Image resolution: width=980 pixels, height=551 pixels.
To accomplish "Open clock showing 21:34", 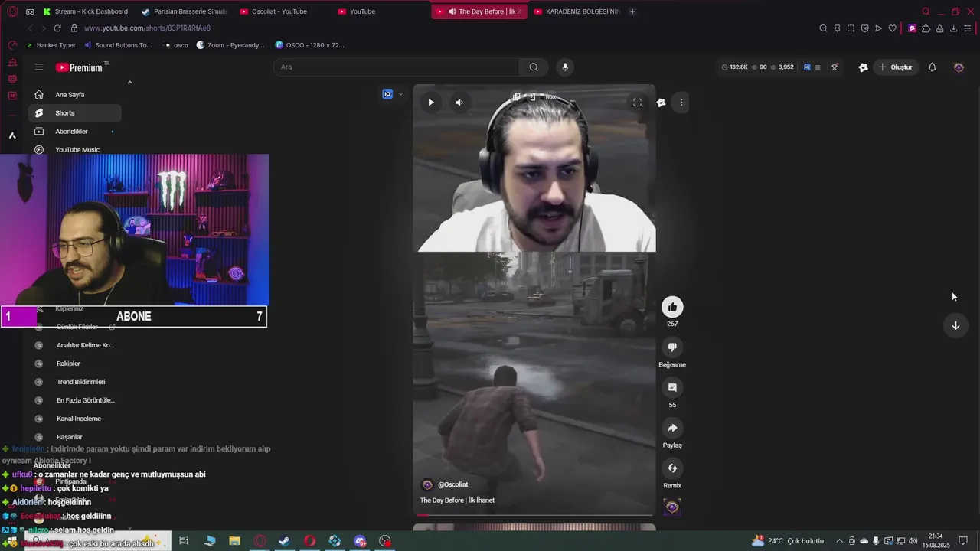I will (x=936, y=541).
